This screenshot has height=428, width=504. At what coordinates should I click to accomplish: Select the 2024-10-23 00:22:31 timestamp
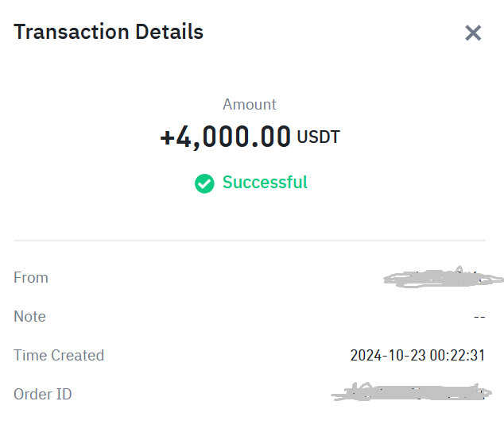pyautogui.click(x=417, y=355)
